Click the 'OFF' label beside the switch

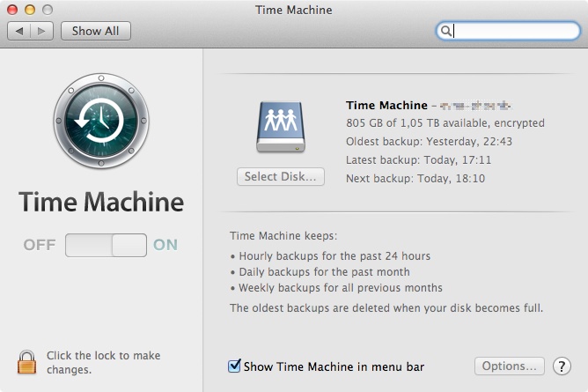[x=40, y=245]
